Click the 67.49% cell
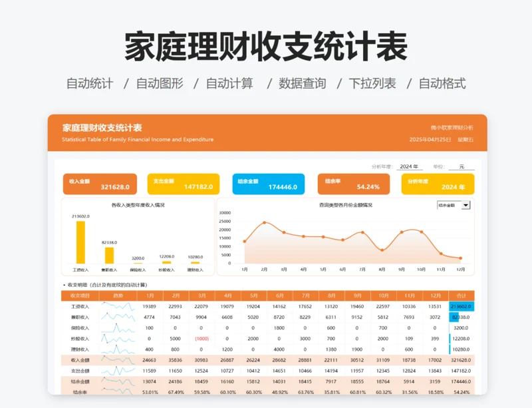 tap(176, 392)
